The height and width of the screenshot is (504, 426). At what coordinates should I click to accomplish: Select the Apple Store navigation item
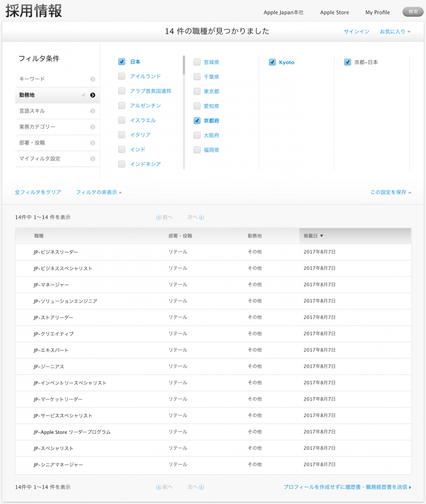click(334, 12)
